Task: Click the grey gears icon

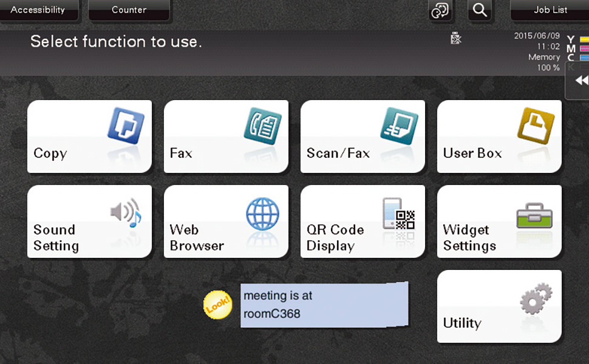Action: point(536,298)
